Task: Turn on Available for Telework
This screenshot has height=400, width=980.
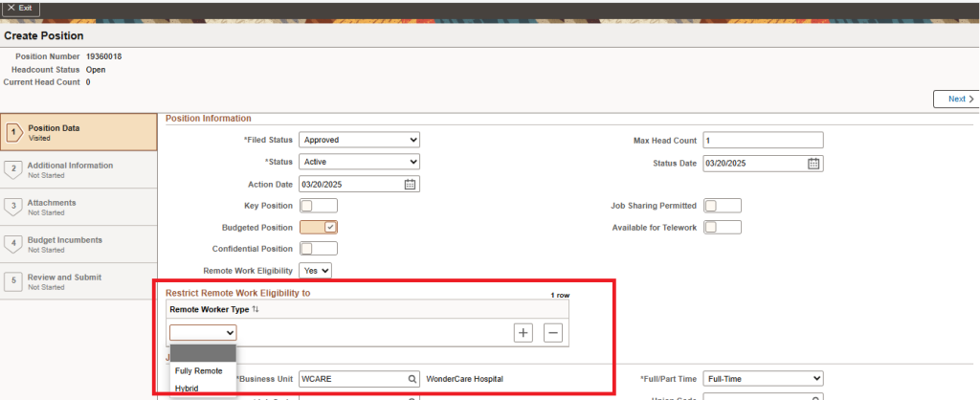Action: click(x=722, y=227)
